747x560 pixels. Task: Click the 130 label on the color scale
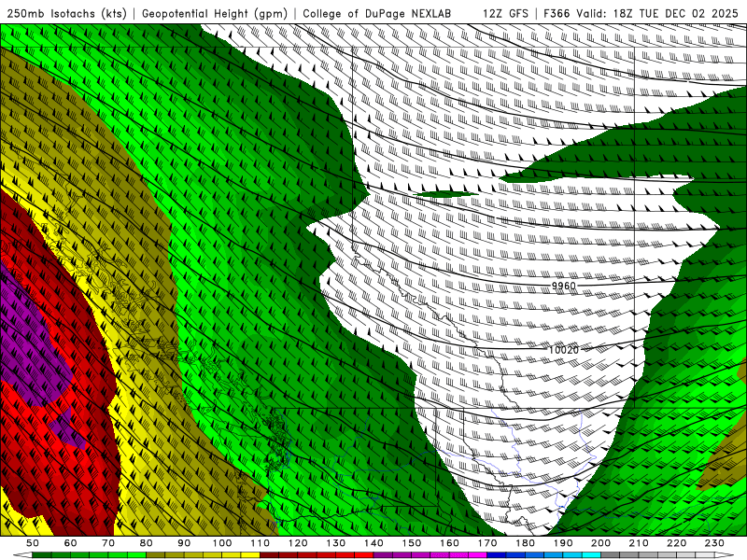(x=336, y=543)
